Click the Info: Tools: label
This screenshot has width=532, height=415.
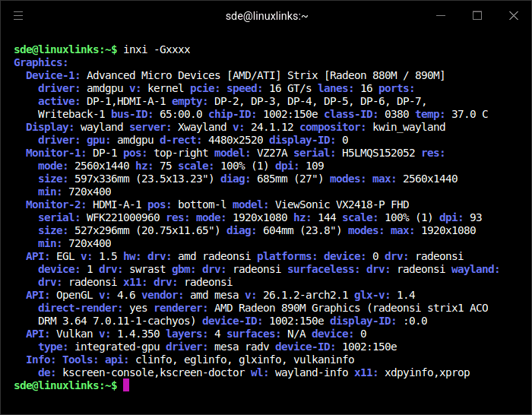62,360
